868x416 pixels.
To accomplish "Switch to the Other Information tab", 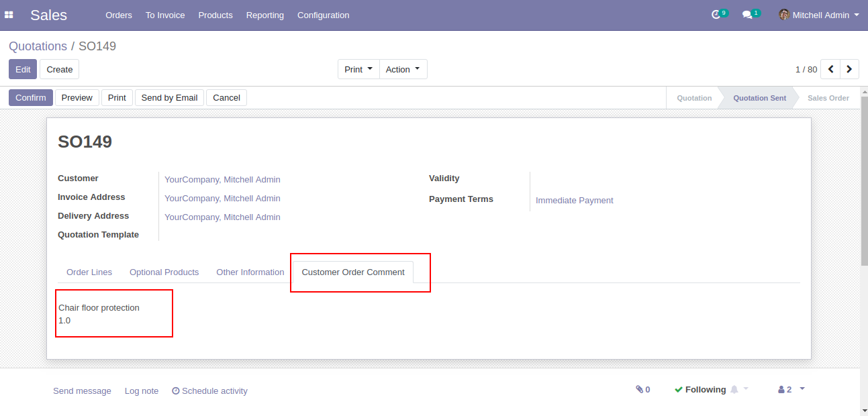I will click(x=250, y=272).
